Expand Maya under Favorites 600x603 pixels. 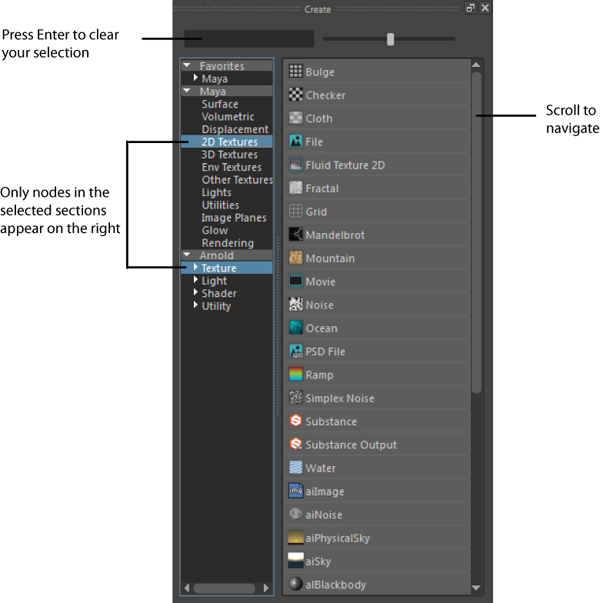196,78
